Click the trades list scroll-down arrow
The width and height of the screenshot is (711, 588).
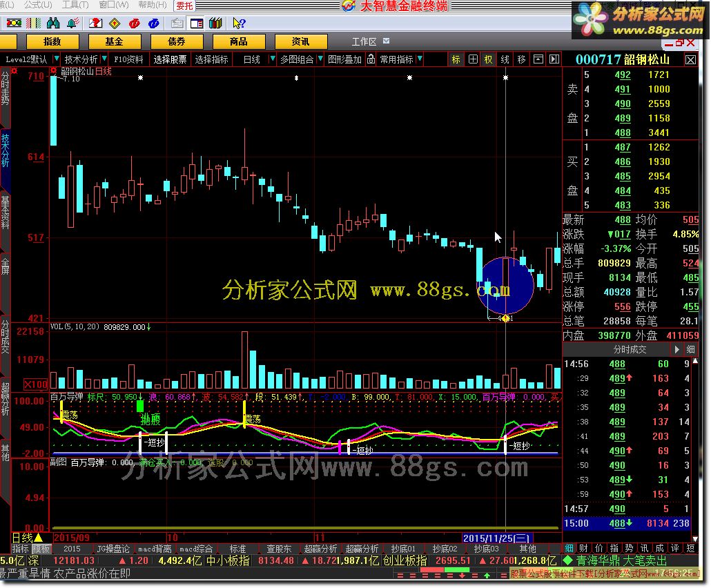pos(695,538)
